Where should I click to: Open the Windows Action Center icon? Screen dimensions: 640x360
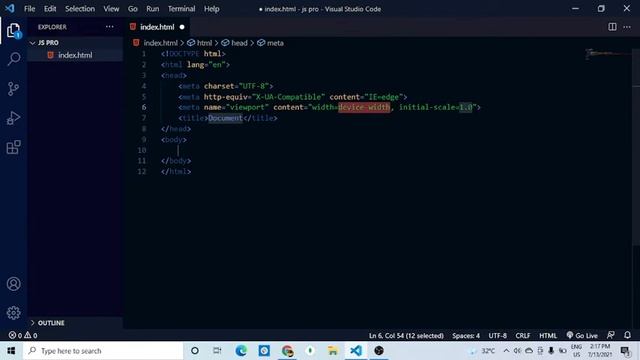click(x=625, y=351)
